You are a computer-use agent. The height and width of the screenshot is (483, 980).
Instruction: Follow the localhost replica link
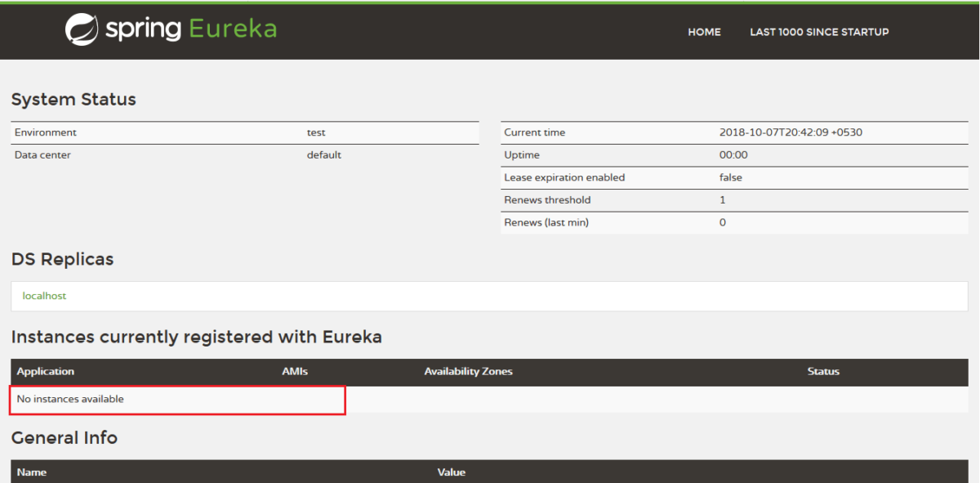44,296
